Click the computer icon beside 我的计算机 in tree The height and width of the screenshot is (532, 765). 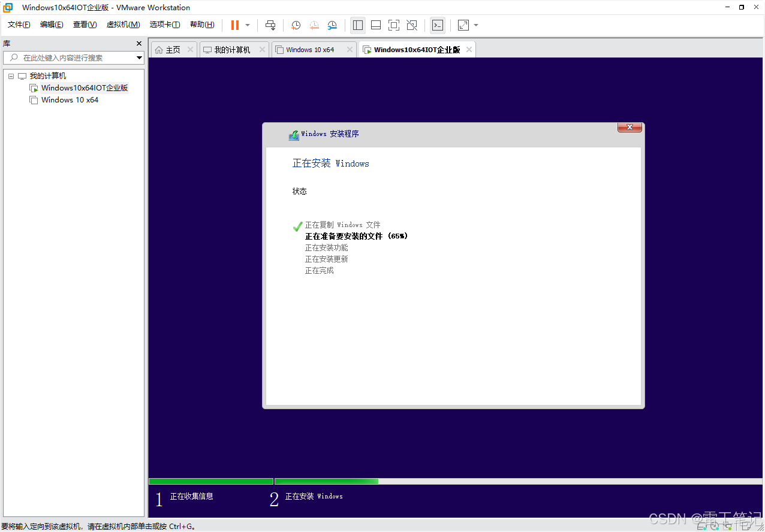(x=22, y=76)
